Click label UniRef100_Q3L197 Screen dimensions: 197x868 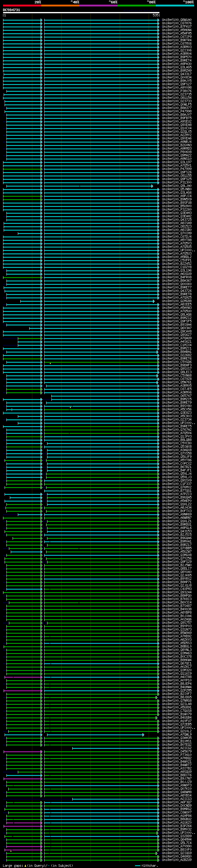(x=177, y=162)
